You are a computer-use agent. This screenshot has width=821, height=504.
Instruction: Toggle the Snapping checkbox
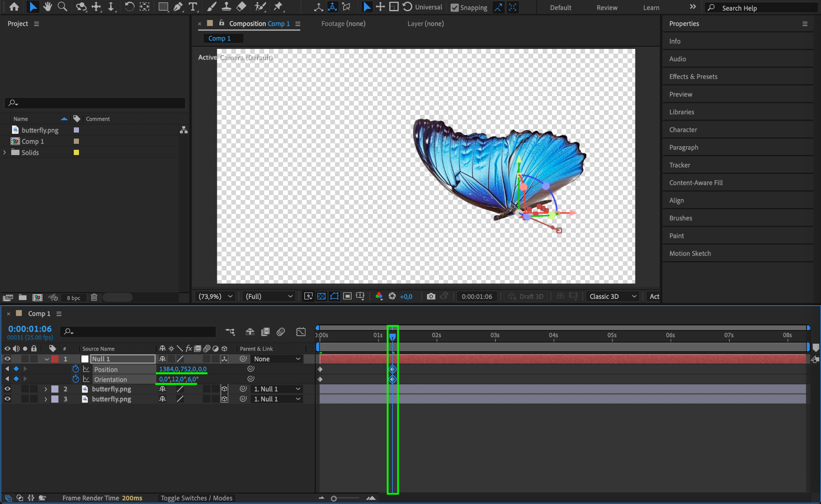pos(455,8)
